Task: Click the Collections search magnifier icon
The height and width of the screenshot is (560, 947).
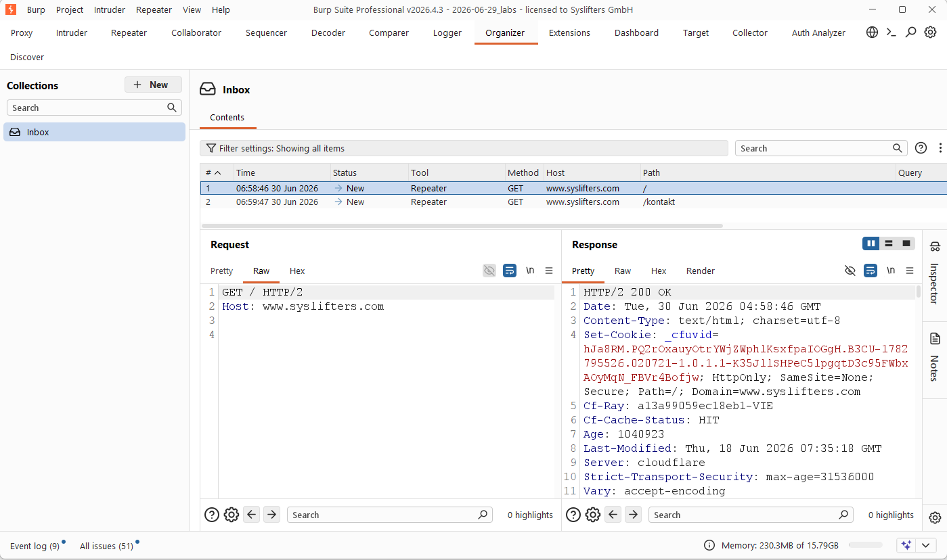Action: click(x=172, y=108)
